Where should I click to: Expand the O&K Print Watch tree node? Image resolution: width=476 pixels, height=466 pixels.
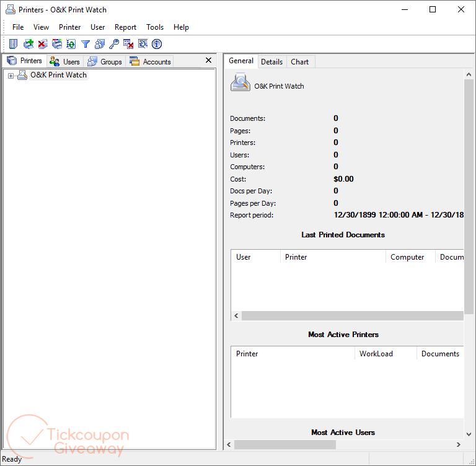(11, 76)
